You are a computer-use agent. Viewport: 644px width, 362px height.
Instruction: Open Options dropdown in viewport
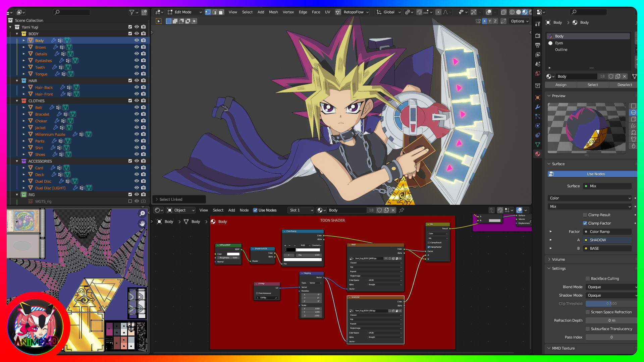click(x=520, y=21)
